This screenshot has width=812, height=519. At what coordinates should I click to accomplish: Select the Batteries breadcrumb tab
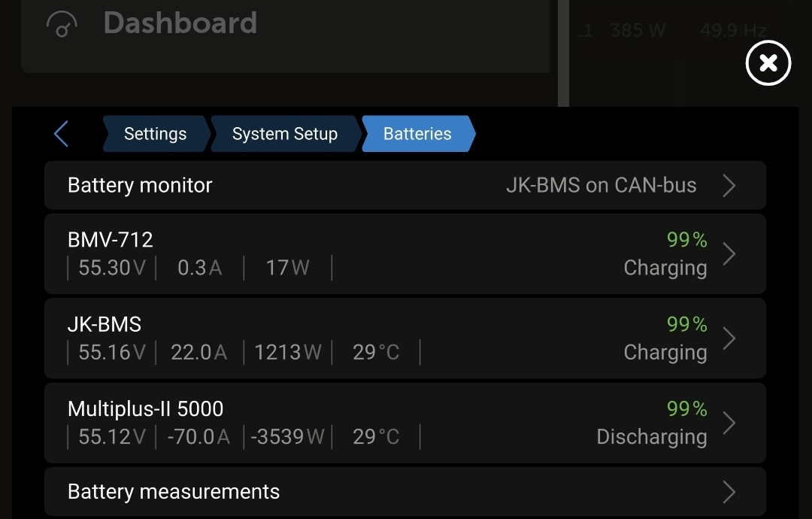(417, 134)
